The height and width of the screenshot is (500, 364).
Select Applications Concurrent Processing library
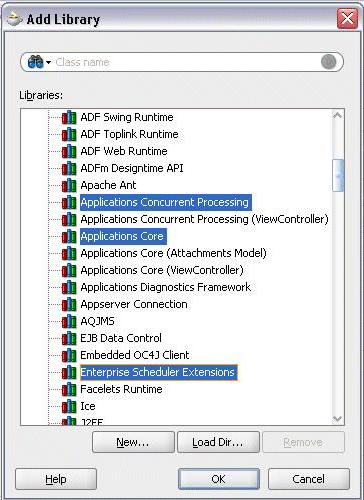click(x=166, y=202)
